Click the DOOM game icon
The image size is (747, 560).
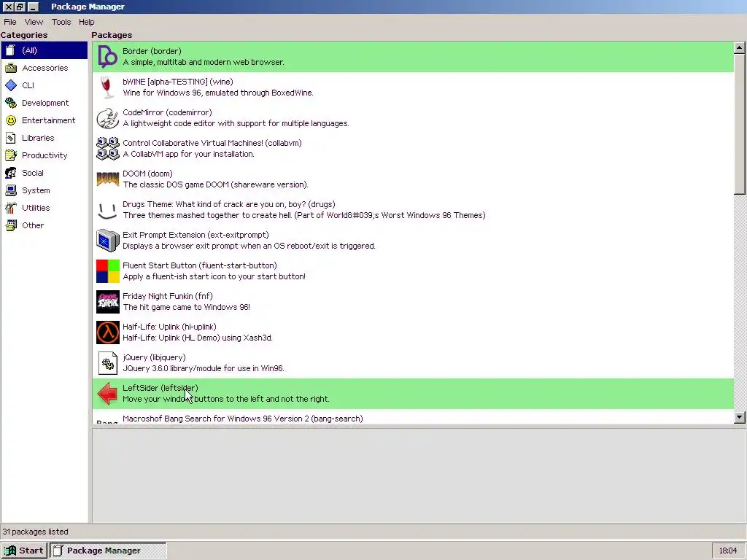pyautogui.click(x=108, y=179)
